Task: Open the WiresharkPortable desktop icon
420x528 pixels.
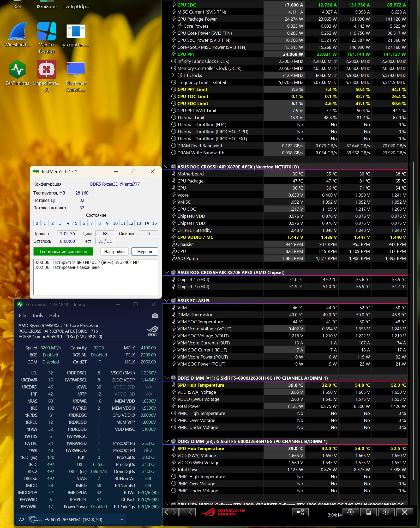Action: click(x=17, y=35)
